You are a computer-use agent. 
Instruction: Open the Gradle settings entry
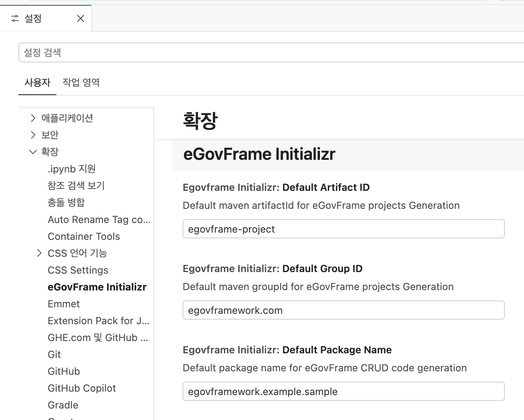[x=63, y=405]
